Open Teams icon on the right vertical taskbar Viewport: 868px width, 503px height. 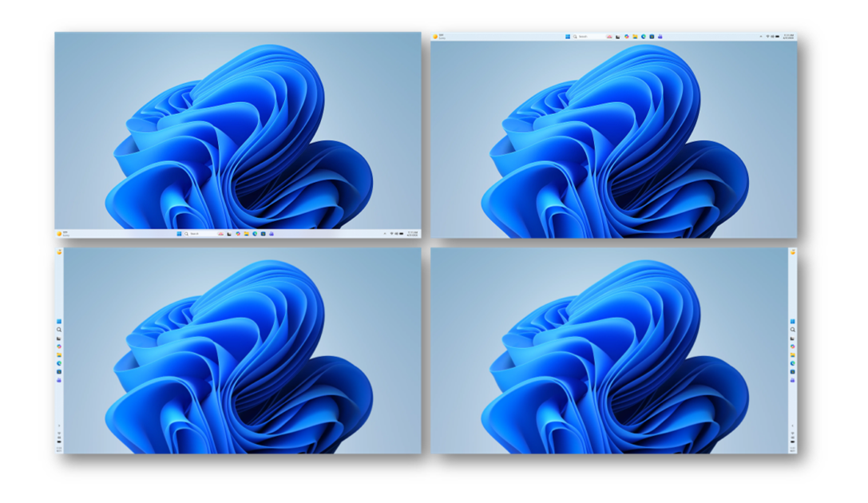tap(793, 380)
